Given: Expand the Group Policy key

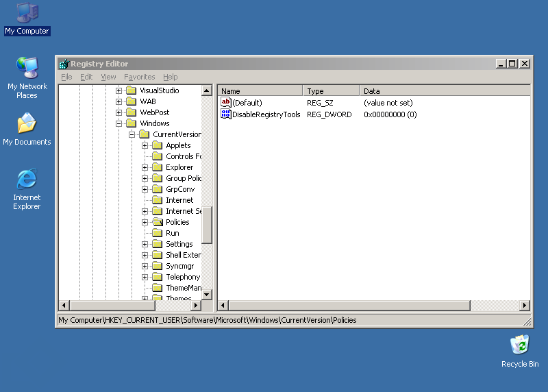Looking at the screenshot, I should (145, 178).
